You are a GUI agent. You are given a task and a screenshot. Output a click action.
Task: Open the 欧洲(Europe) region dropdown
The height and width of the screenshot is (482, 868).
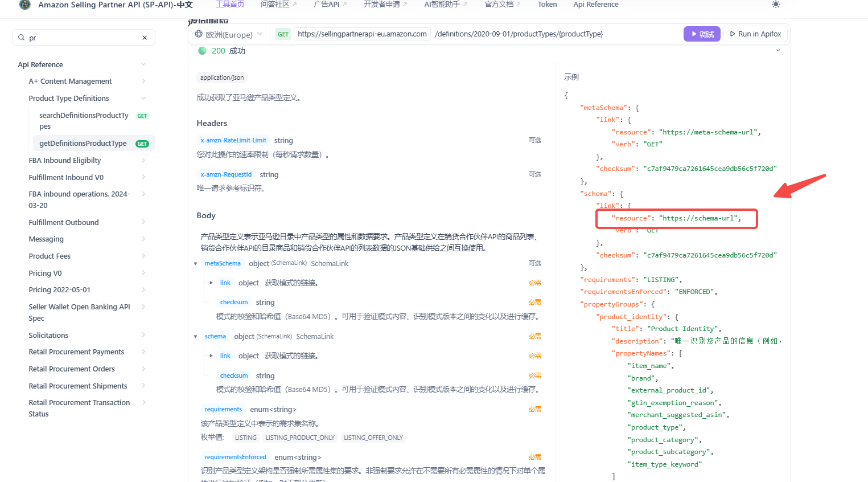click(229, 34)
